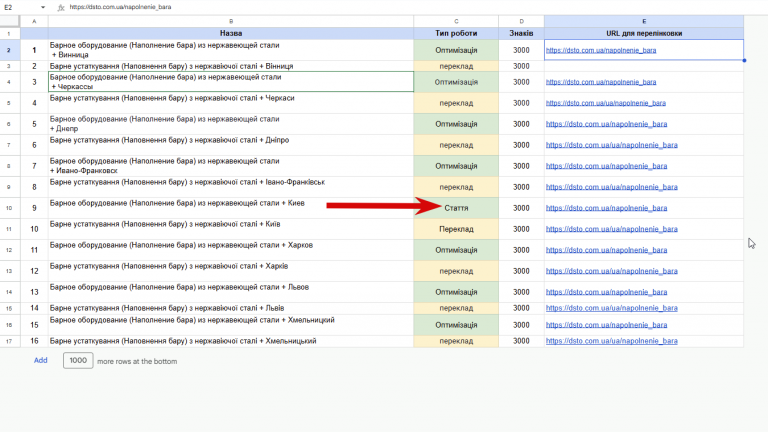This screenshot has width=768, height=432.
Task: Select column E header
Action: [644, 22]
